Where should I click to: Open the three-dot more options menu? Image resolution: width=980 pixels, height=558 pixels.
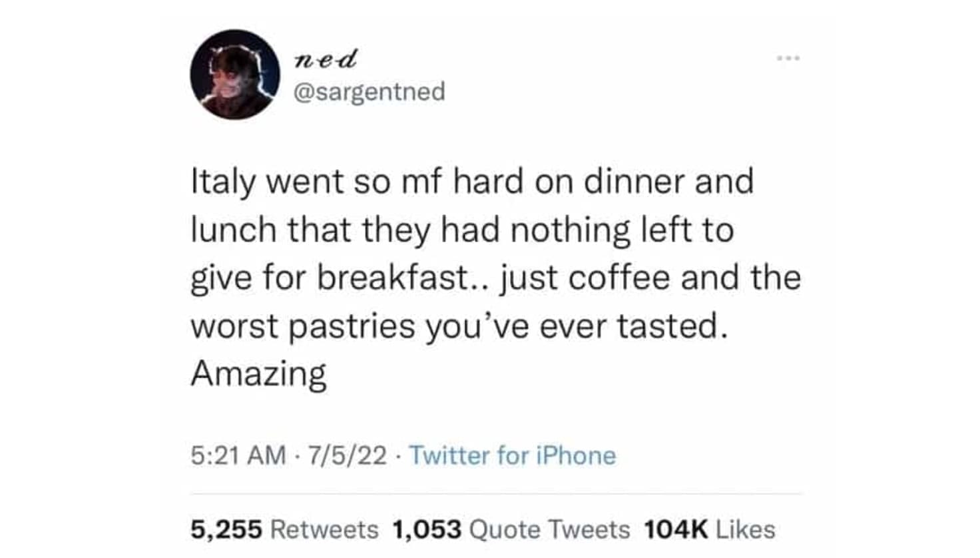pyautogui.click(x=788, y=59)
